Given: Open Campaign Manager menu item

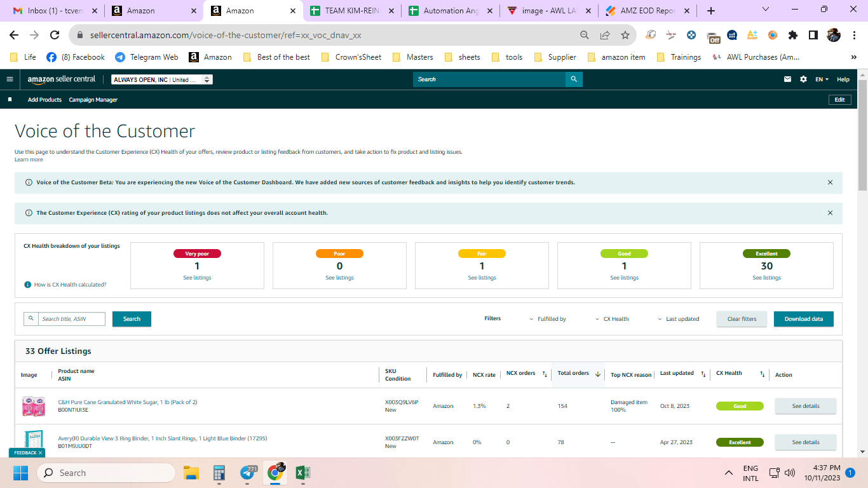Looking at the screenshot, I should coord(93,100).
